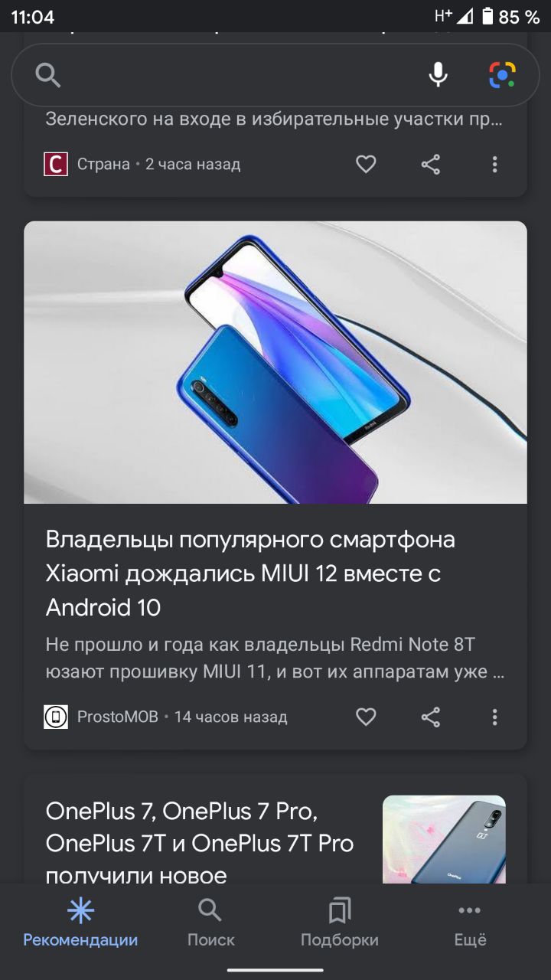
Task: Open the OnePlus 7 article headline
Action: pos(201,842)
